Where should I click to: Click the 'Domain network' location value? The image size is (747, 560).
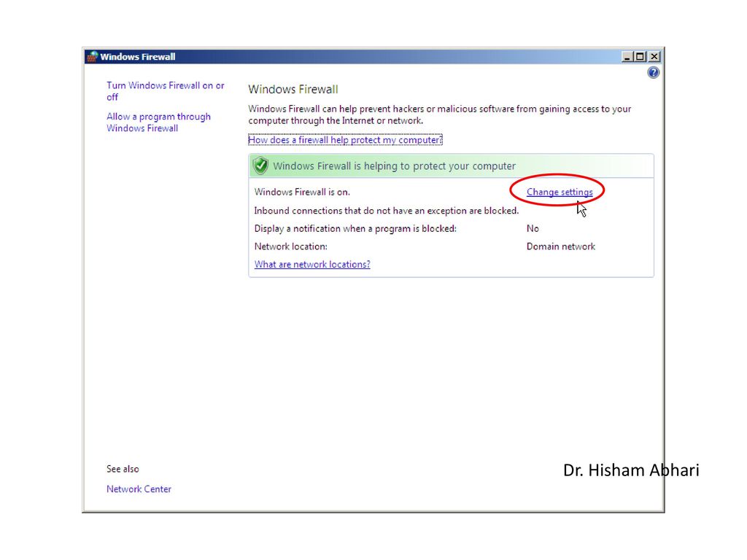561,246
